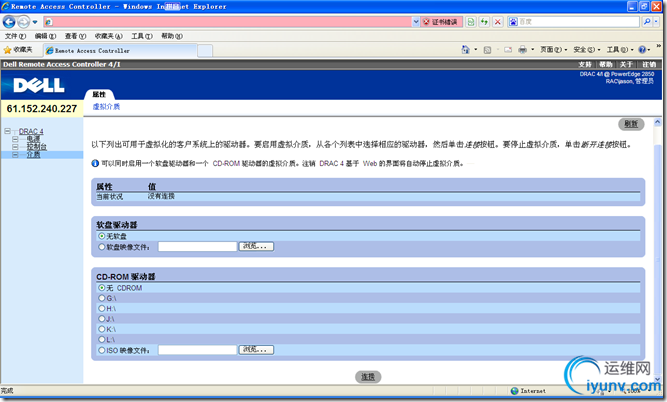This screenshot has height=402, width=667.
Task: Click the 支持 link in DRAC header
Action: (585, 65)
